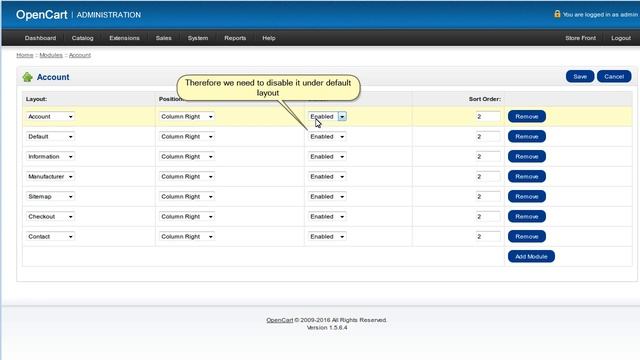The image size is (640, 360).
Task: Open status dropdown in Sitemap row
Action: pos(327,196)
